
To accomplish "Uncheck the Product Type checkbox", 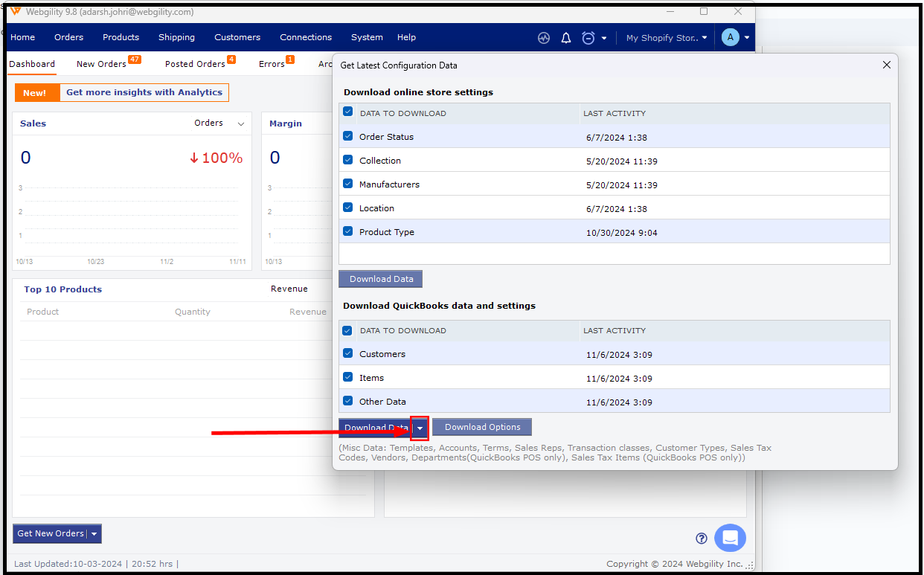I will pos(347,231).
